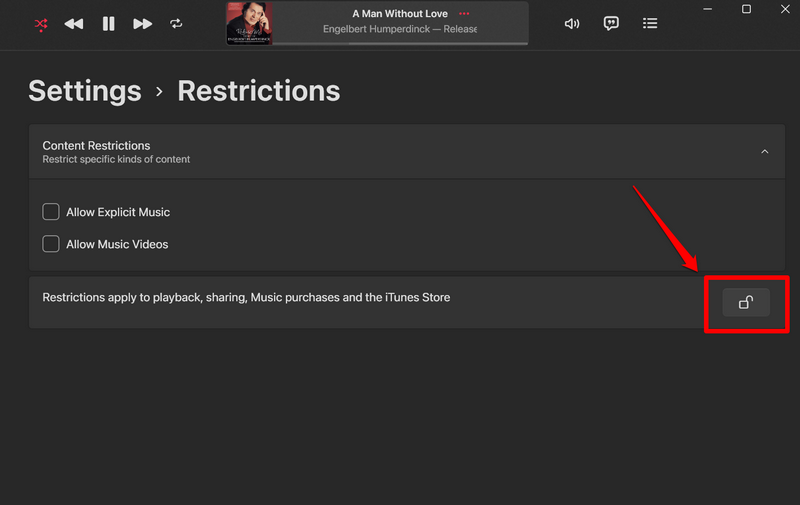The height and width of the screenshot is (505, 800).
Task: Click the Restrictions breadcrumb title
Action: coord(259,91)
